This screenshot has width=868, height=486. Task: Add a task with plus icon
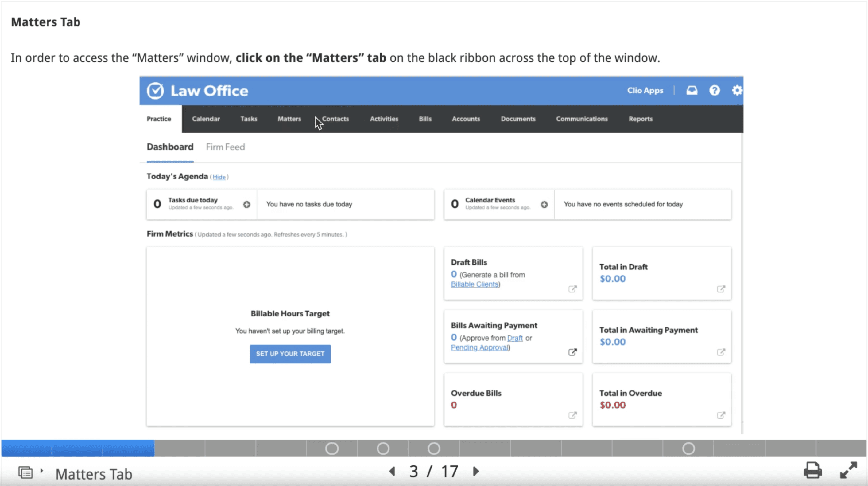point(247,204)
